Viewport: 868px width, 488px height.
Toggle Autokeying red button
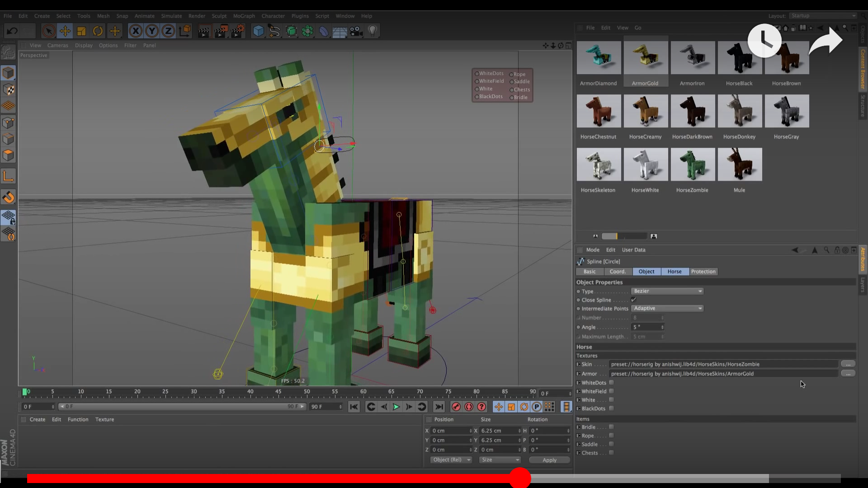pos(469,407)
